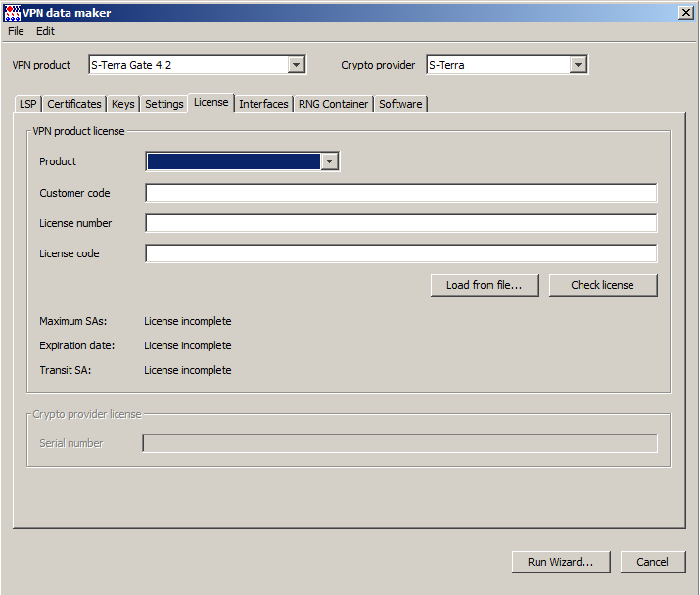The width and height of the screenshot is (700, 595).
Task: Click the VPN data maker title bar icon
Action: point(13,12)
